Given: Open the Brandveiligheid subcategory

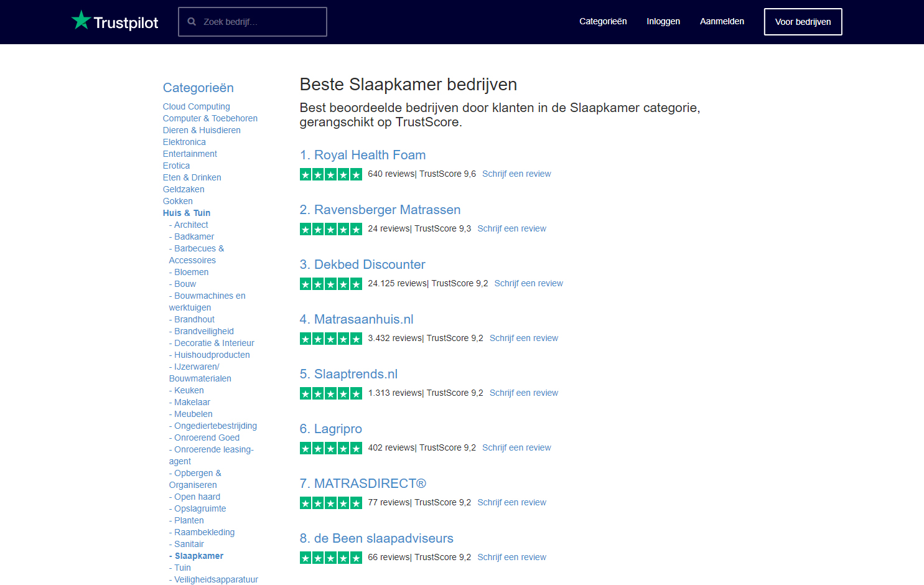Looking at the screenshot, I should tap(202, 331).
